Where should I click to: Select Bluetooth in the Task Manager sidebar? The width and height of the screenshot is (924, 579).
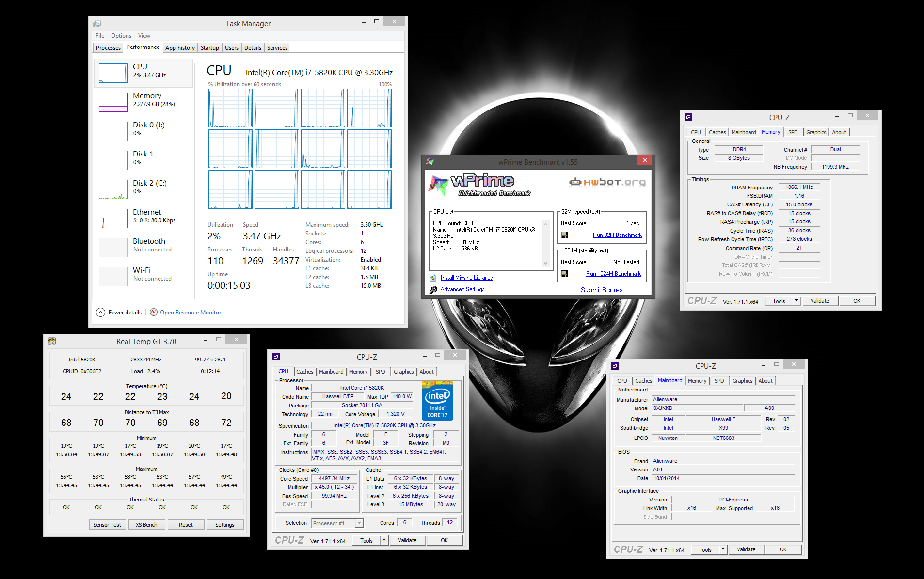coord(143,248)
